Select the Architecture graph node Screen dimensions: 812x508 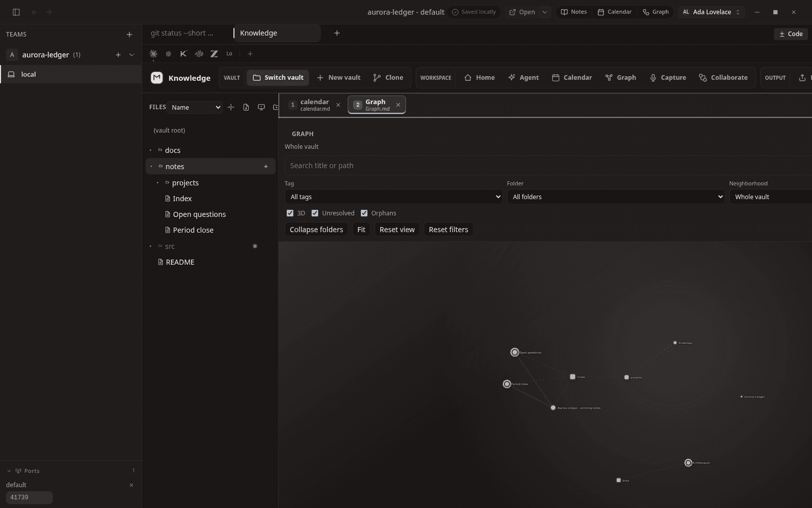point(688,463)
